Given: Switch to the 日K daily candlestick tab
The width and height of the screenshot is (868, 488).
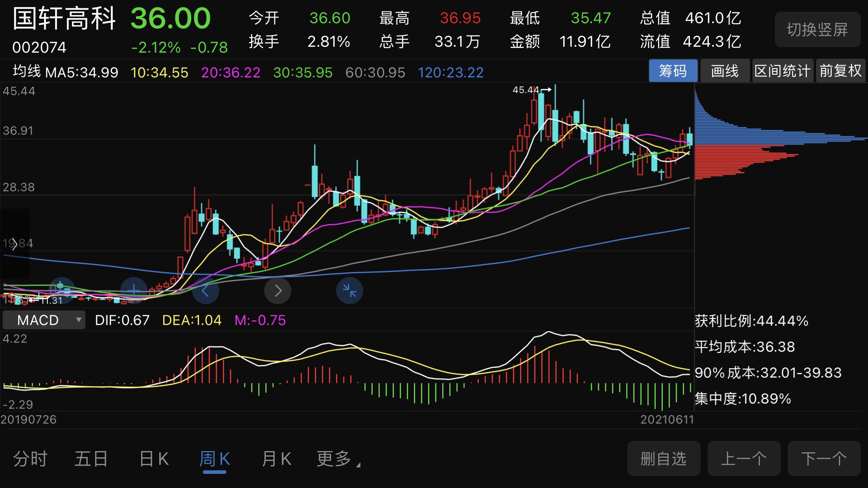Looking at the screenshot, I should (154, 459).
